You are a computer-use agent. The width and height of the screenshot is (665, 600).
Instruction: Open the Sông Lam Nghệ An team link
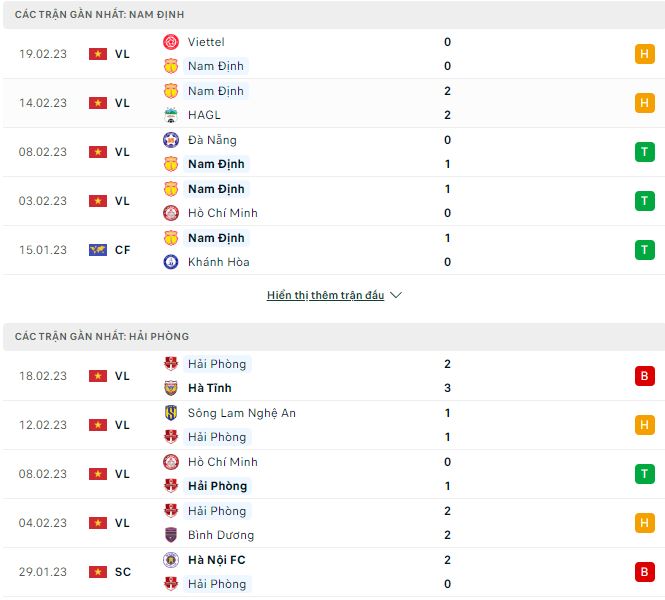click(242, 413)
